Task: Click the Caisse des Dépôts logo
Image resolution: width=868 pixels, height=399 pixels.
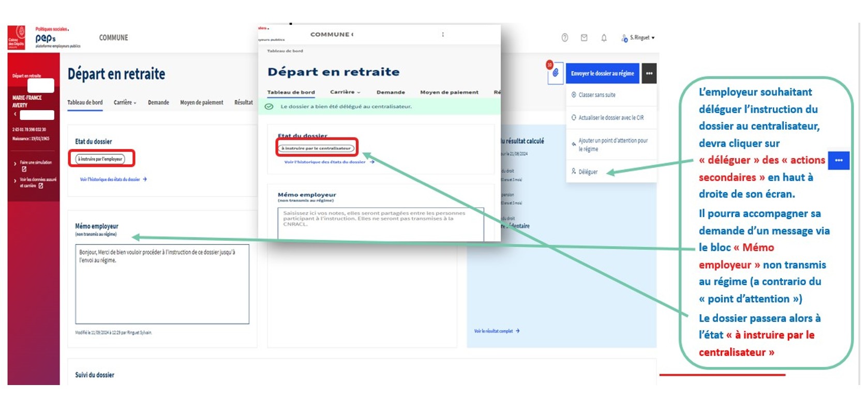Action: click(17, 38)
